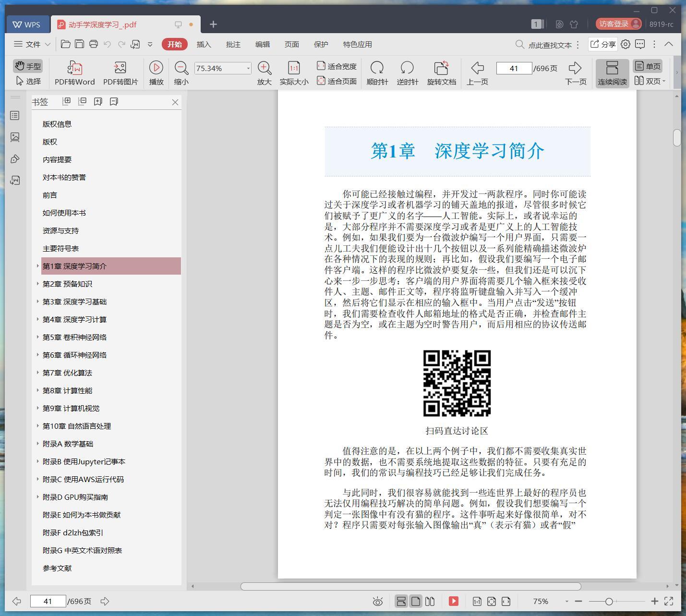The height and width of the screenshot is (616, 686).
Task: Toggle 手型 hand tool
Action: (28, 66)
